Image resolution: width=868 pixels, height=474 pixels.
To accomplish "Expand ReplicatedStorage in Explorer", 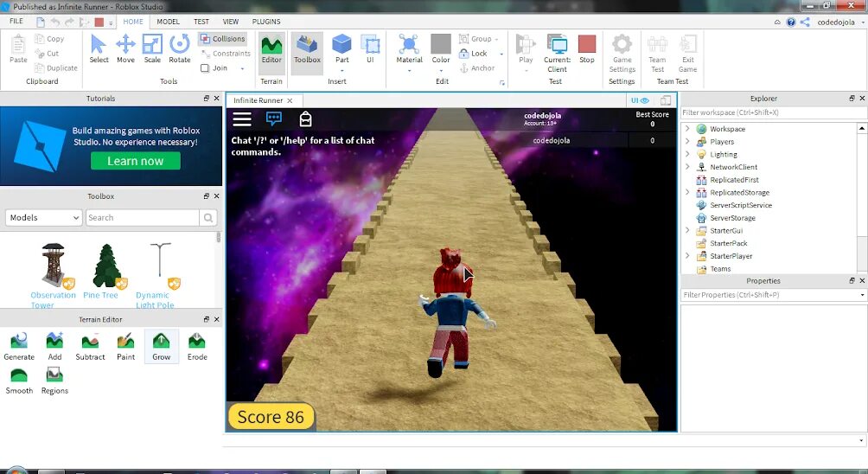I will click(687, 192).
